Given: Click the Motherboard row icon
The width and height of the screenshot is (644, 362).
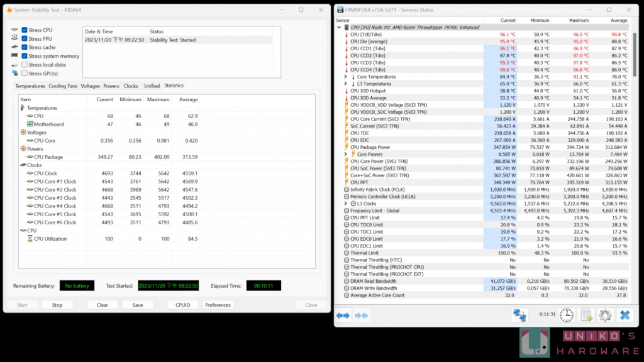Looking at the screenshot, I should pos(30,124).
